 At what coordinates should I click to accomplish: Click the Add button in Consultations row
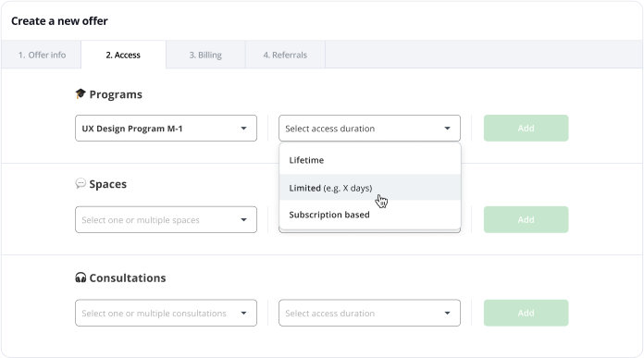[526, 313]
